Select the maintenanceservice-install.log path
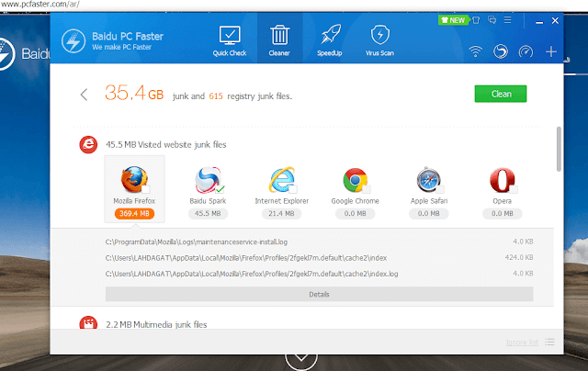 coord(197,242)
